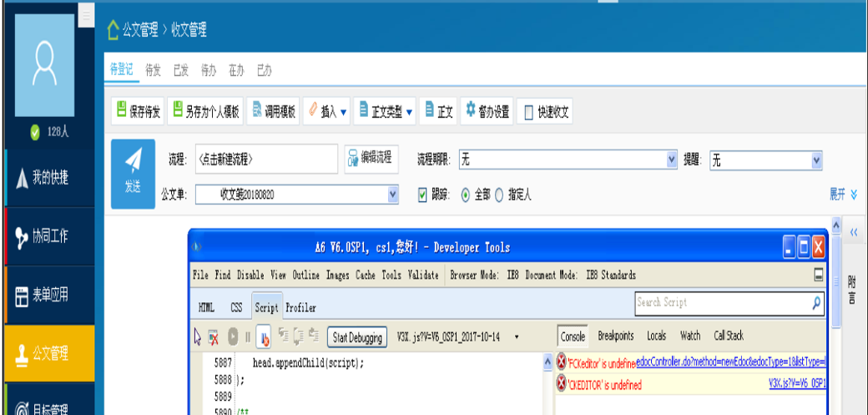Select element by click arrow icon

(x=198, y=337)
